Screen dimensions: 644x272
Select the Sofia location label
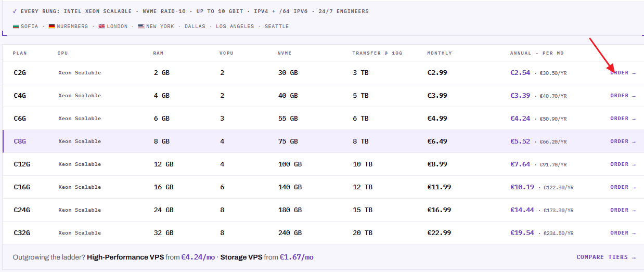[30, 27]
